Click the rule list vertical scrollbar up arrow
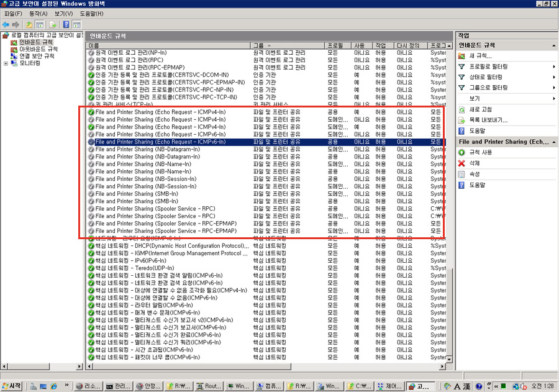559x392 pixels. click(449, 45)
